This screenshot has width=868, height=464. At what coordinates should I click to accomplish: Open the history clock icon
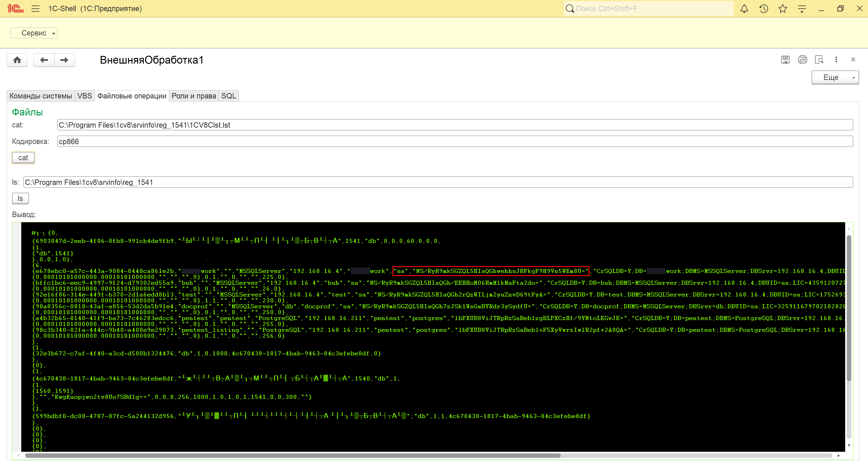[x=764, y=9]
